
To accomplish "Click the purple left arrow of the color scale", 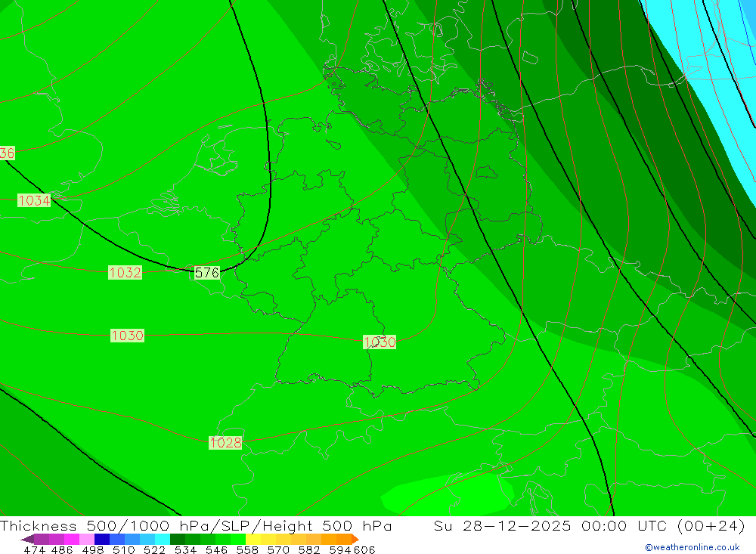I will tap(27, 539).
